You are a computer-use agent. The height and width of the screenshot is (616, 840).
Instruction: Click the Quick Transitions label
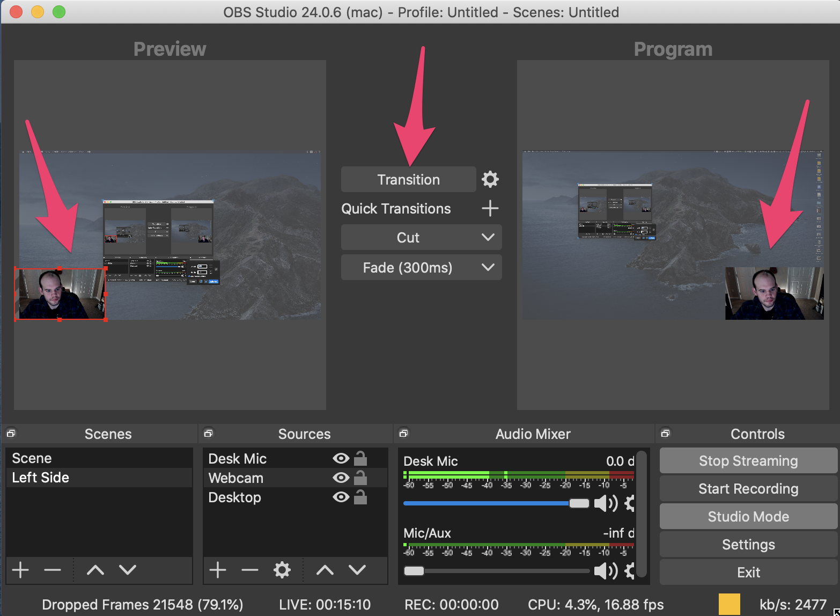point(396,208)
